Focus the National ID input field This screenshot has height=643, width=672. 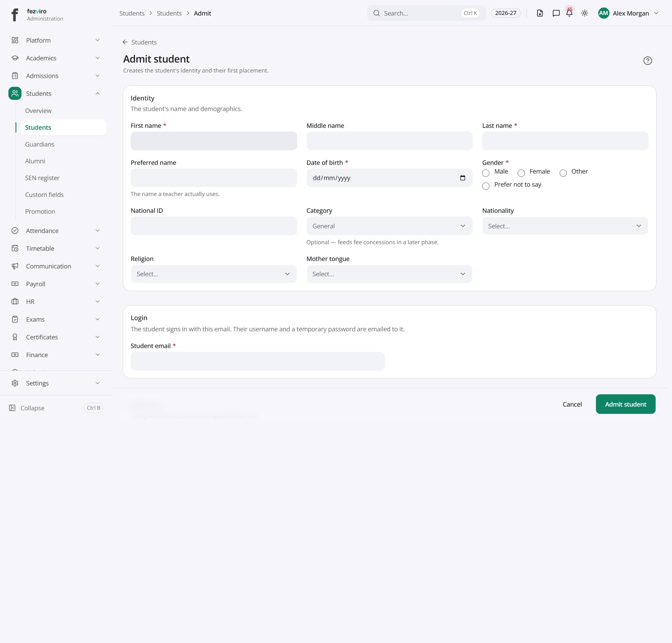pos(214,226)
